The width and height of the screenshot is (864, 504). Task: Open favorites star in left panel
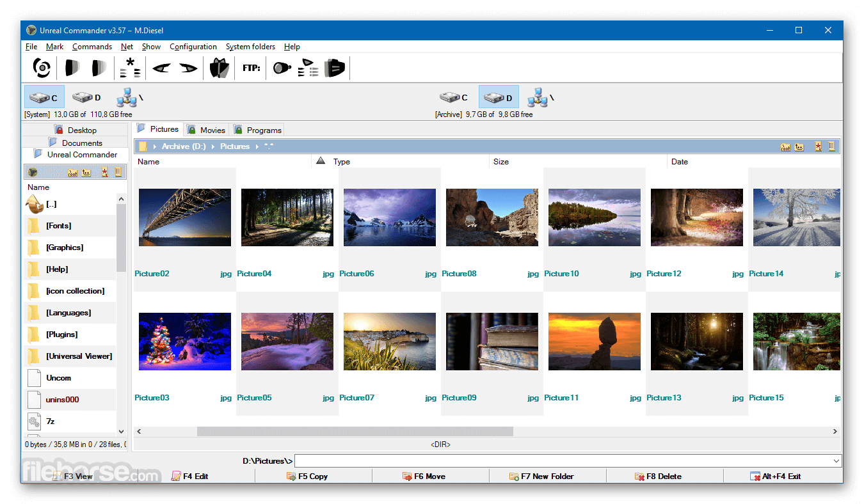[x=104, y=172]
